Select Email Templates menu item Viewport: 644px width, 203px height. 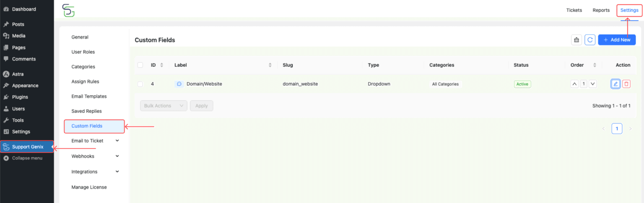[x=89, y=96]
